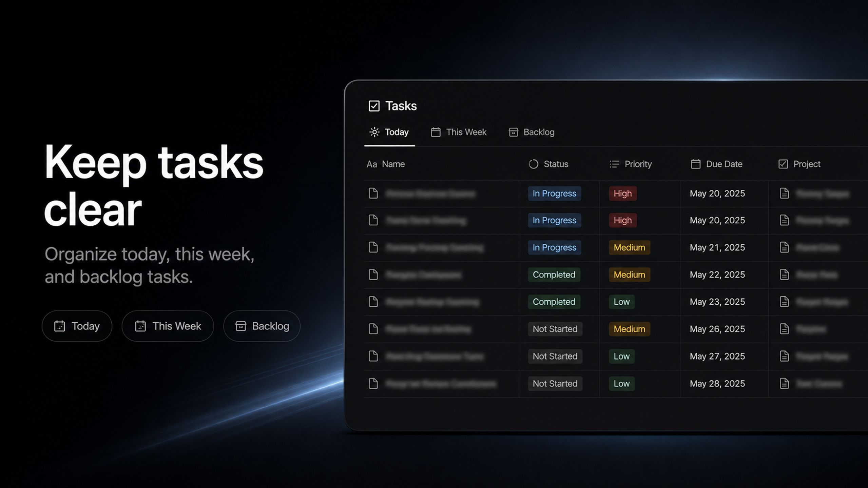
Task: Click the page icon in the May 26, 2025 row
Action: click(373, 329)
